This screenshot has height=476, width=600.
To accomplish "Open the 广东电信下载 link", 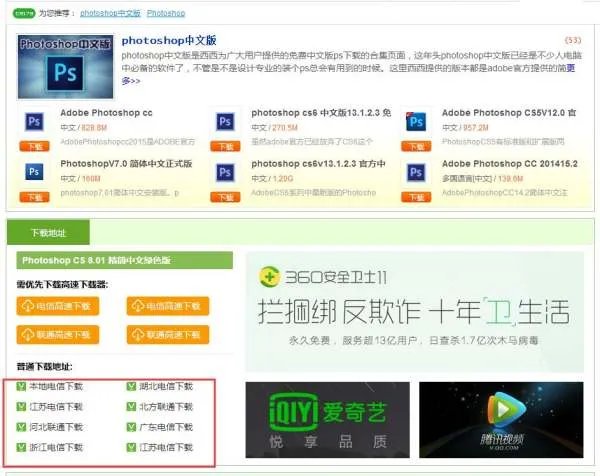I will (x=166, y=427).
